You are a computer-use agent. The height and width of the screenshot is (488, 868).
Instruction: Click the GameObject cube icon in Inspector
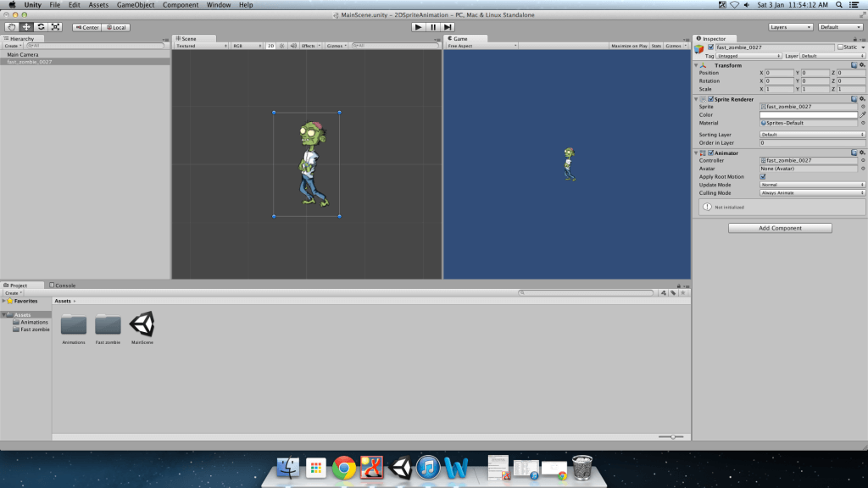click(699, 48)
